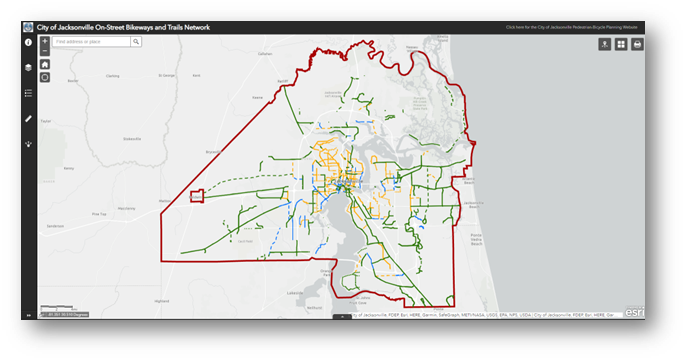Click the Lakeside map label
This screenshot has width=687, height=362.
(x=295, y=293)
